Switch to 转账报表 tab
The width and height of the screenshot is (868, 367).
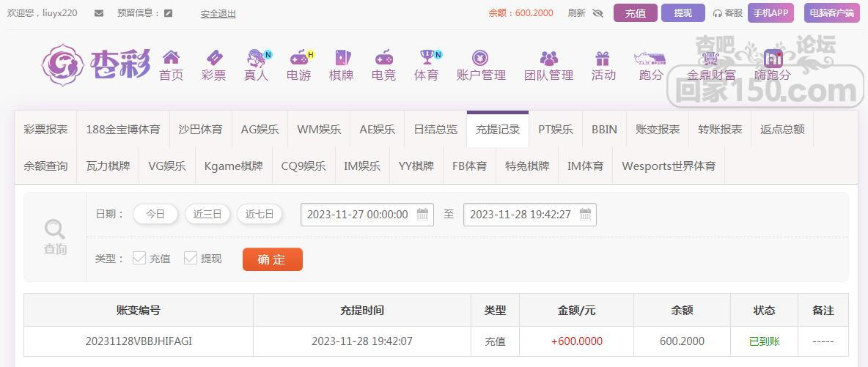[x=720, y=130]
